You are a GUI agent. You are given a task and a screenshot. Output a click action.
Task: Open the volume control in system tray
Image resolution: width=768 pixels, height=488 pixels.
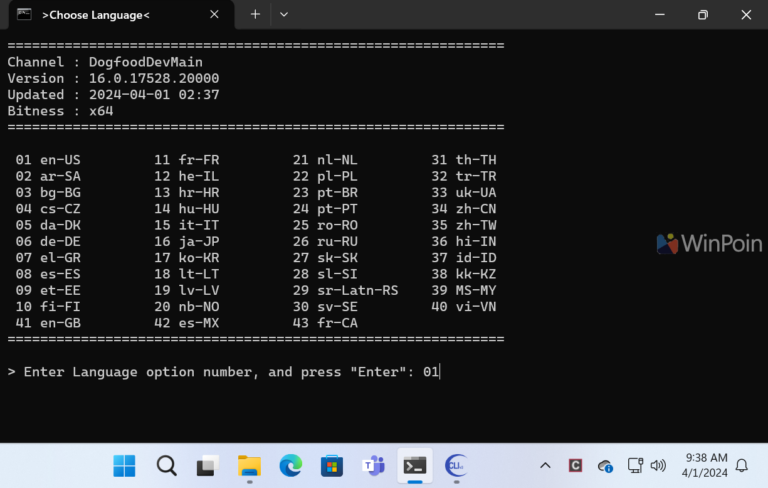pyautogui.click(x=658, y=465)
